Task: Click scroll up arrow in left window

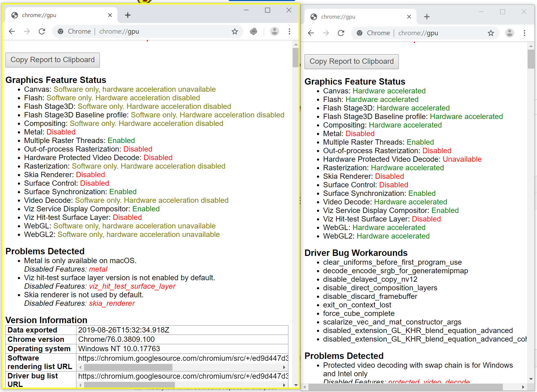Action: tap(296, 44)
